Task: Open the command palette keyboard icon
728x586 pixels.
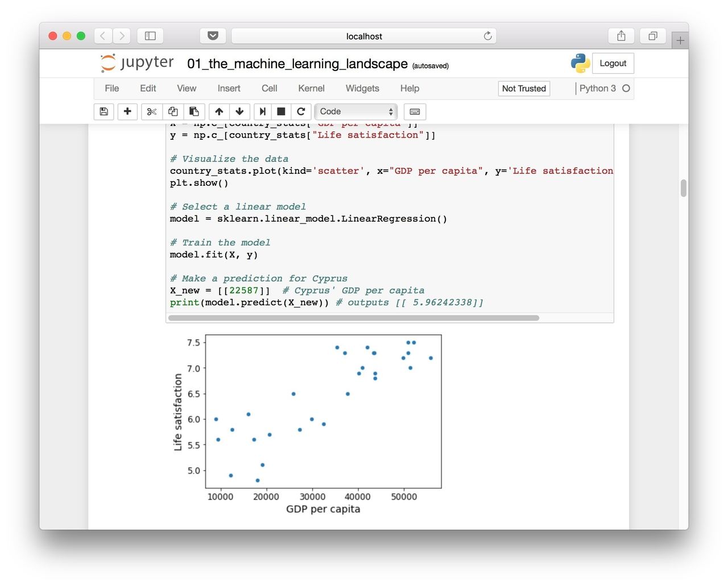Action: 415,111
